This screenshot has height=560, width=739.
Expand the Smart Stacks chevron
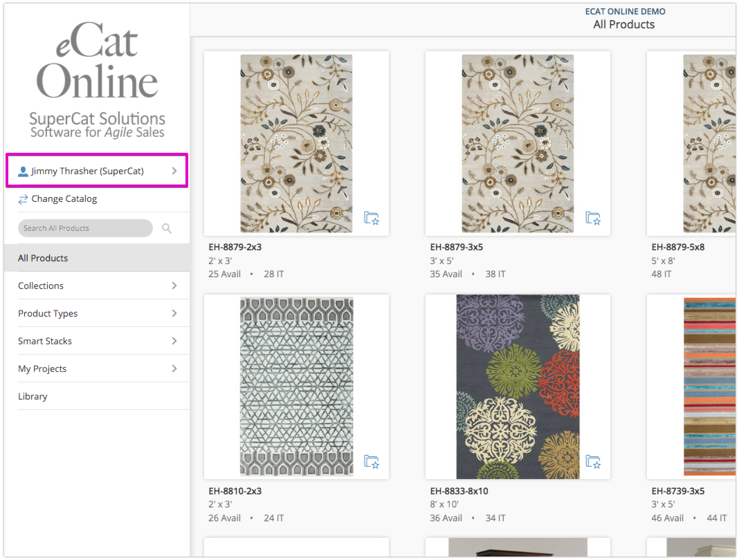(174, 341)
